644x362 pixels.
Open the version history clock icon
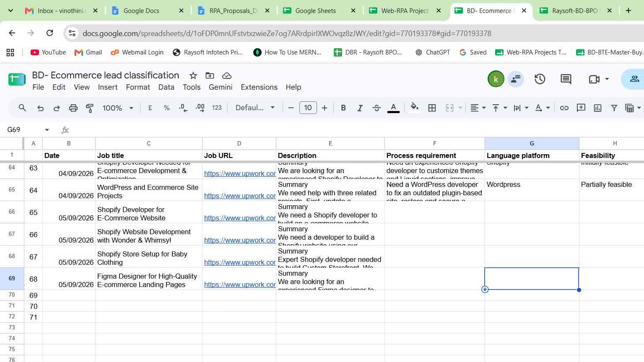coord(540,79)
